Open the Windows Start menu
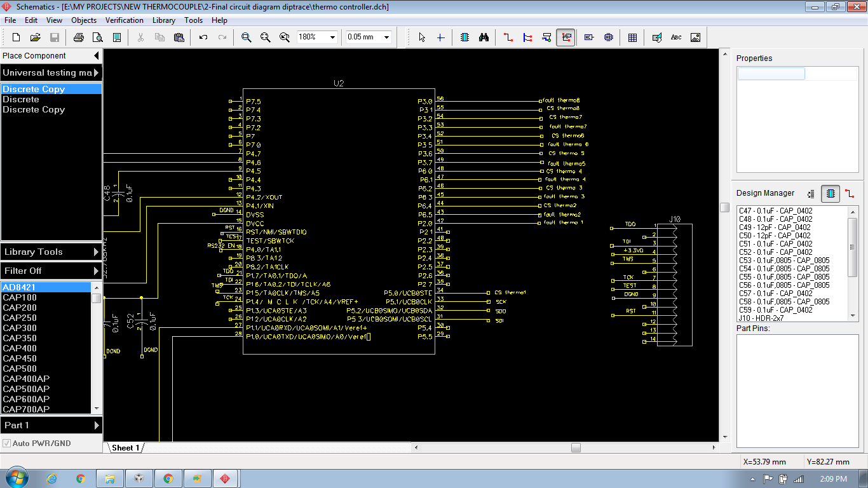 point(15,478)
